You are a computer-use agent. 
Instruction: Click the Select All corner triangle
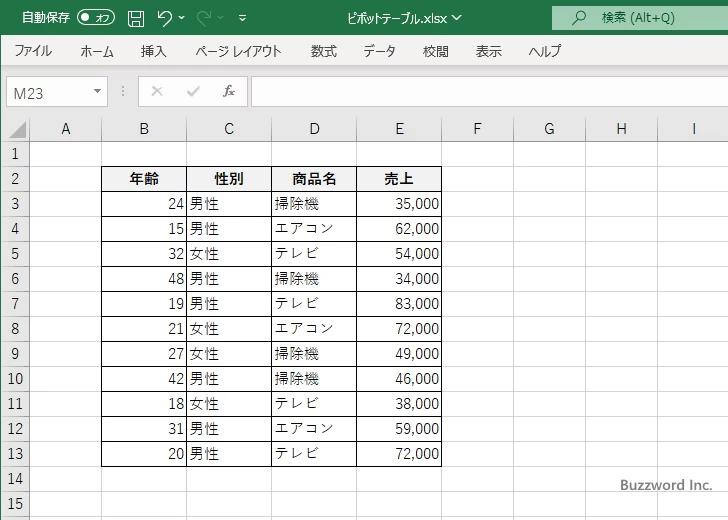coord(16,129)
